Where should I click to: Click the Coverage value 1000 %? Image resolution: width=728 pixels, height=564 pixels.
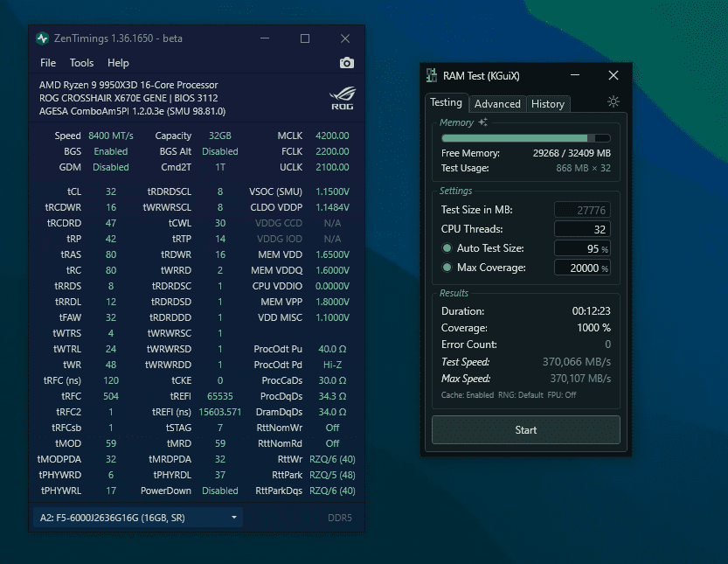tap(593, 328)
